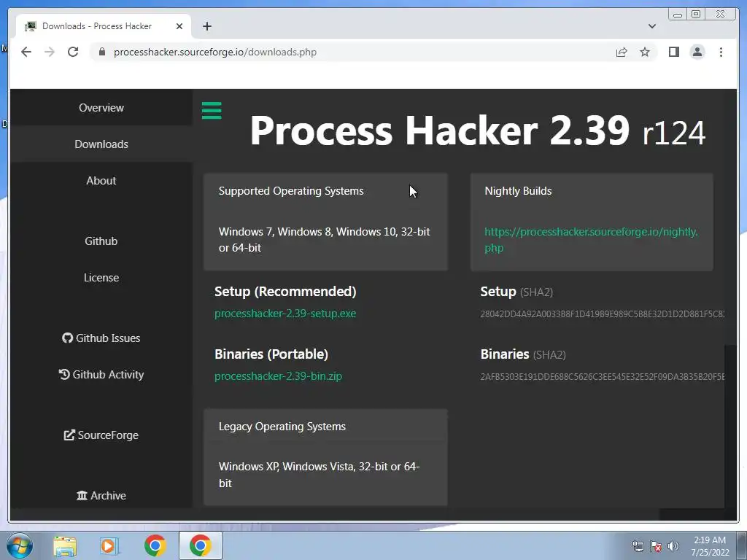Toggle the green hamburger menu icon
The image size is (747, 560).
[x=212, y=111]
